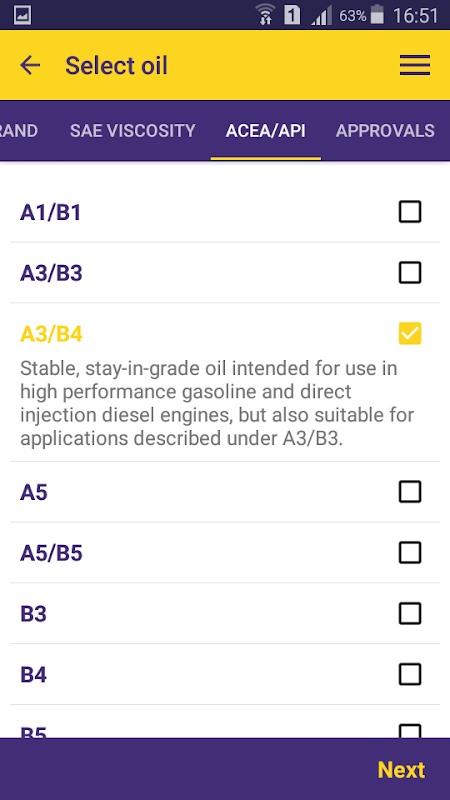Tap the A3/B4 description text
The image size is (450, 800).
(x=217, y=403)
